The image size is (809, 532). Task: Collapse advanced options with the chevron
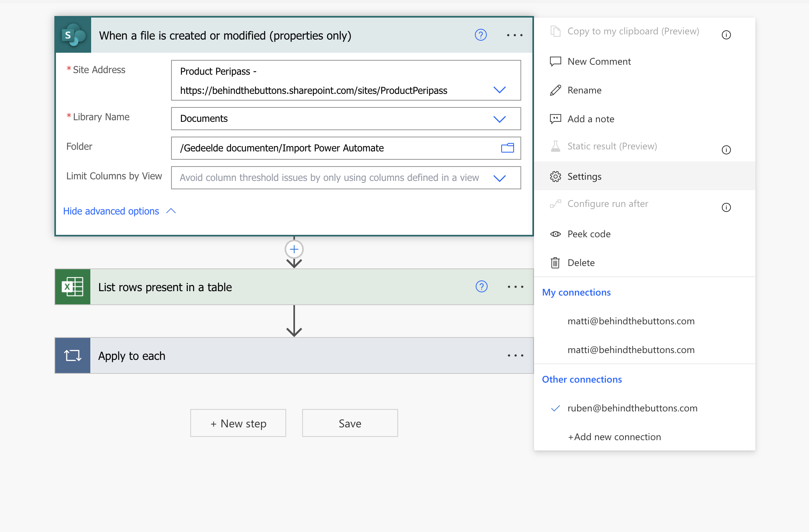click(171, 211)
